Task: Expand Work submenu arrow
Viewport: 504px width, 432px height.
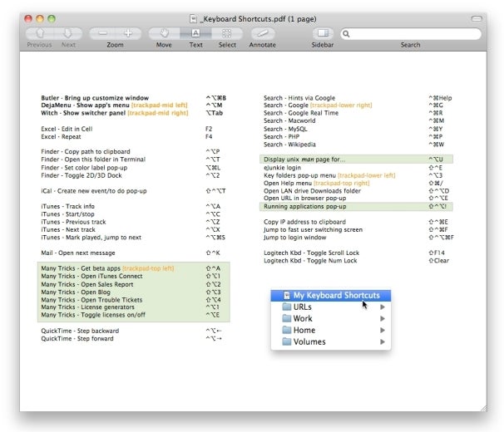Action: (x=383, y=319)
